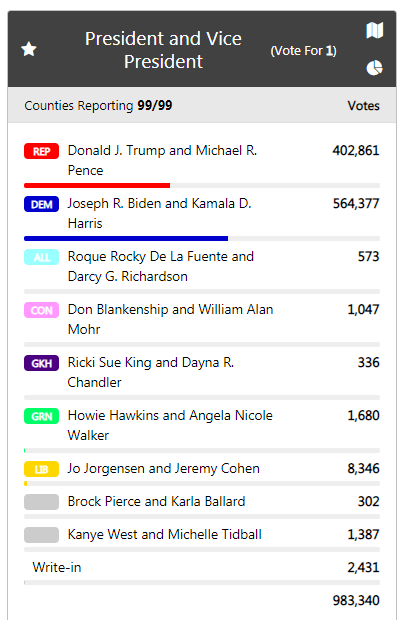Image resolution: width=401 pixels, height=620 pixels.
Task: Click the gray badge beside Kanye West
Action: 42,535
